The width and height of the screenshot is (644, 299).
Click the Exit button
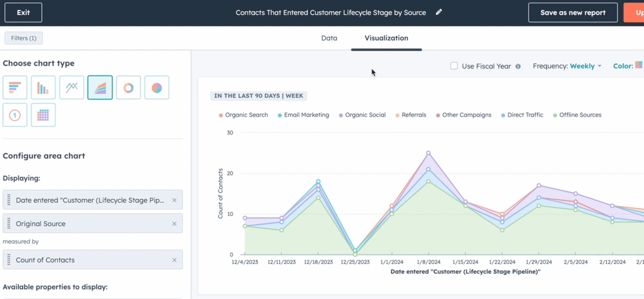click(23, 12)
